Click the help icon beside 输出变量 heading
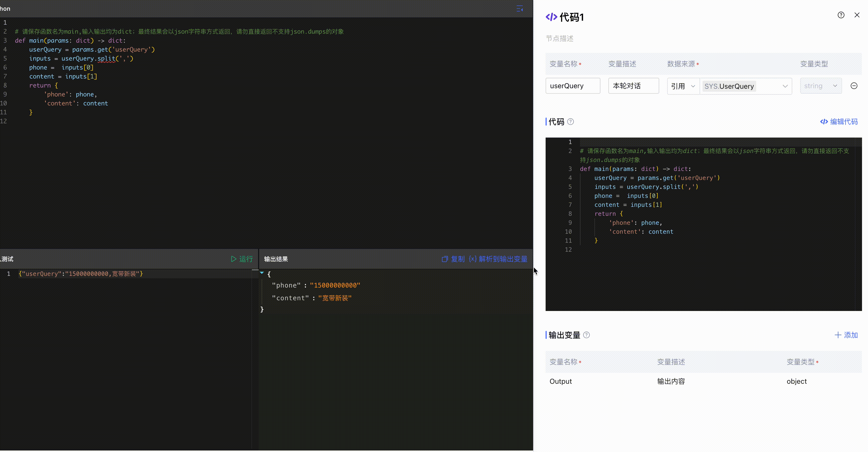The width and height of the screenshot is (868, 452). (586, 335)
